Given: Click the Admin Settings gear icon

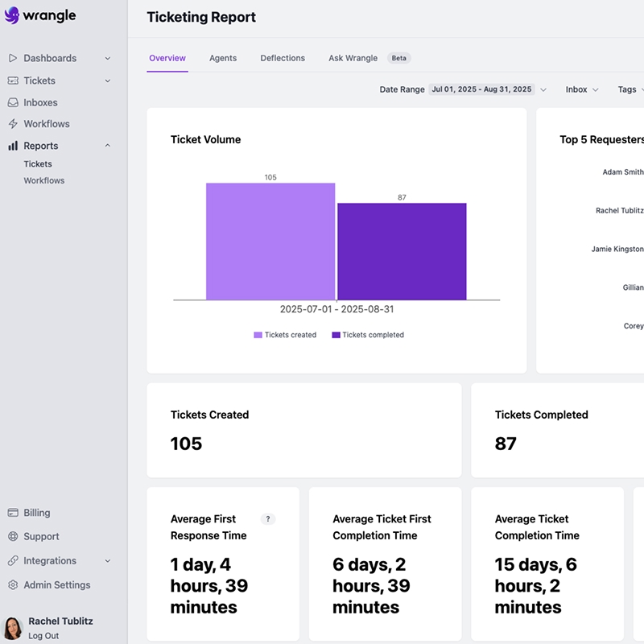Looking at the screenshot, I should [x=13, y=585].
